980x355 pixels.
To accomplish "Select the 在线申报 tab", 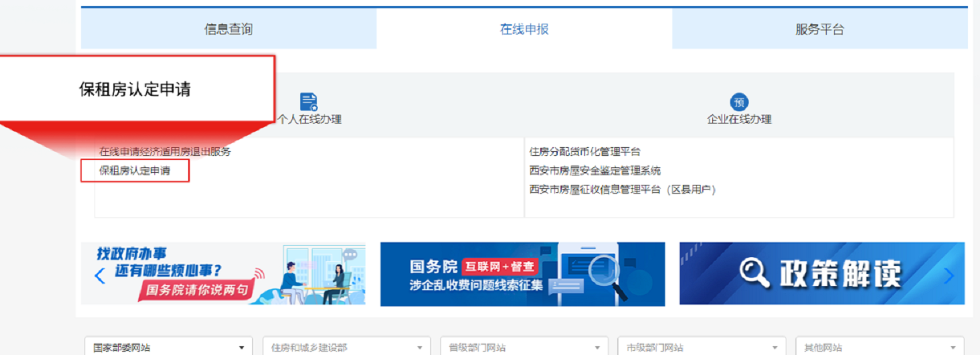I will click(524, 29).
